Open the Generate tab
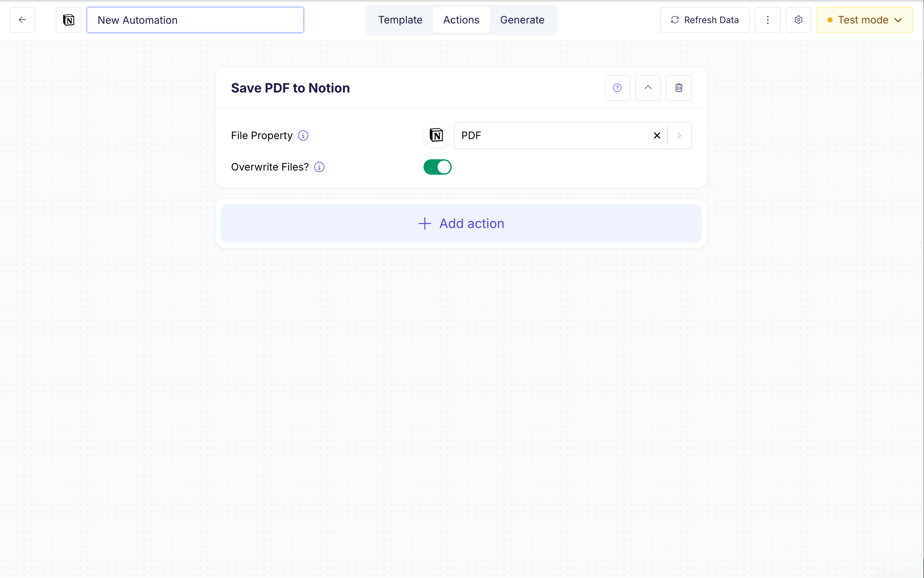The height and width of the screenshot is (578, 924). point(522,20)
